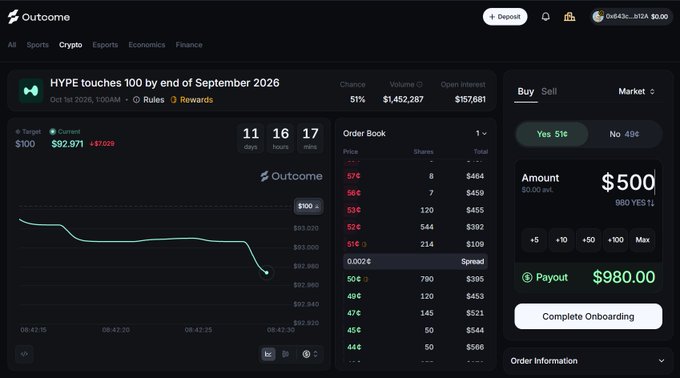This screenshot has height=378, width=680.
Task: Click the rewards icon beside 51¢ ask
Action: 364,244
